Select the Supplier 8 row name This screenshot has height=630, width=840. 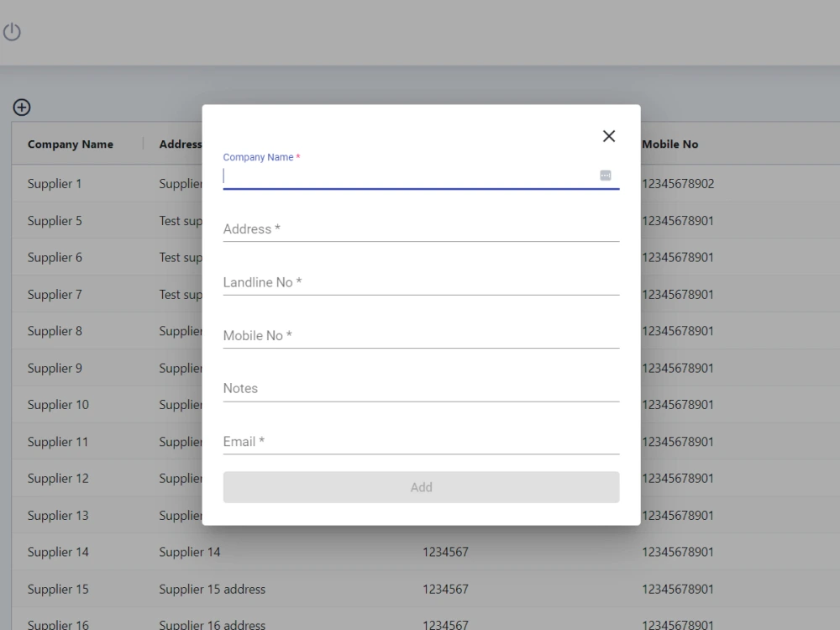55,331
